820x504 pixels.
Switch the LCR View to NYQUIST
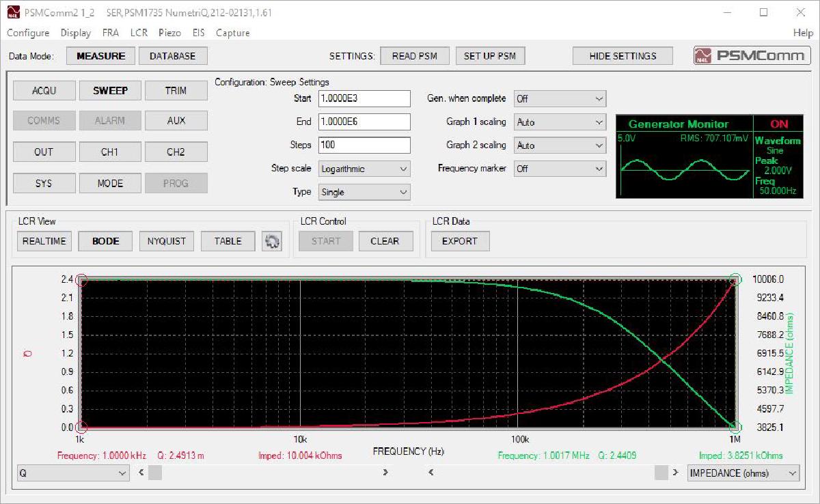click(x=166, y=241)
